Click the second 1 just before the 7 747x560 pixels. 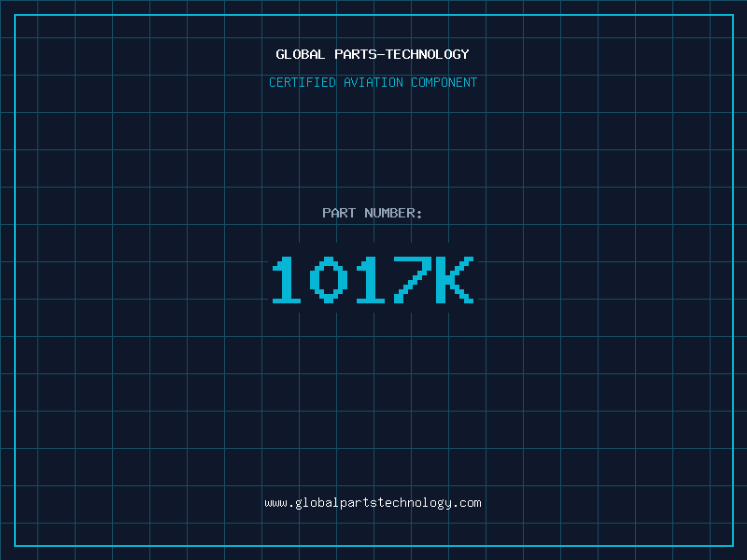[371, 280]
